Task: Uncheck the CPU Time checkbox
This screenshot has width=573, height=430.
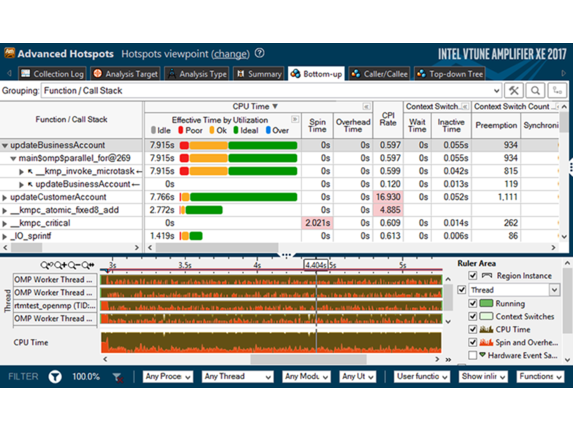Action: point(473,329)
